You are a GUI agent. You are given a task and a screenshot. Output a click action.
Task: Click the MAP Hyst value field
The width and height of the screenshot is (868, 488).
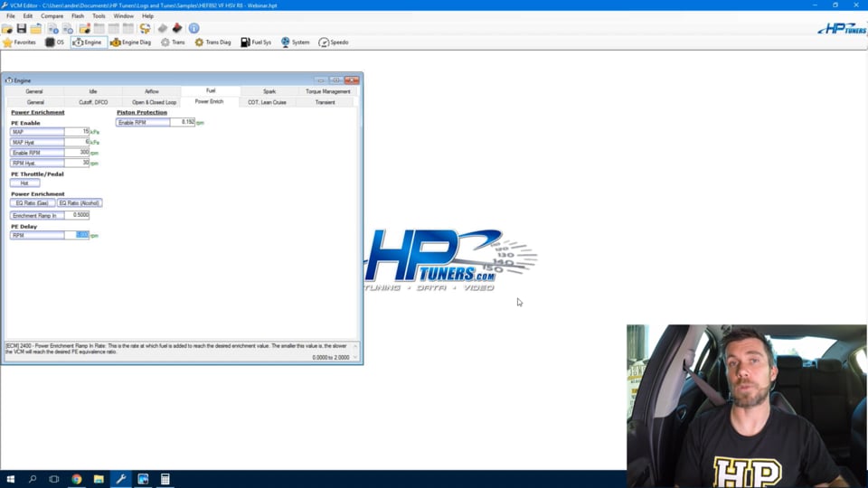77,142
